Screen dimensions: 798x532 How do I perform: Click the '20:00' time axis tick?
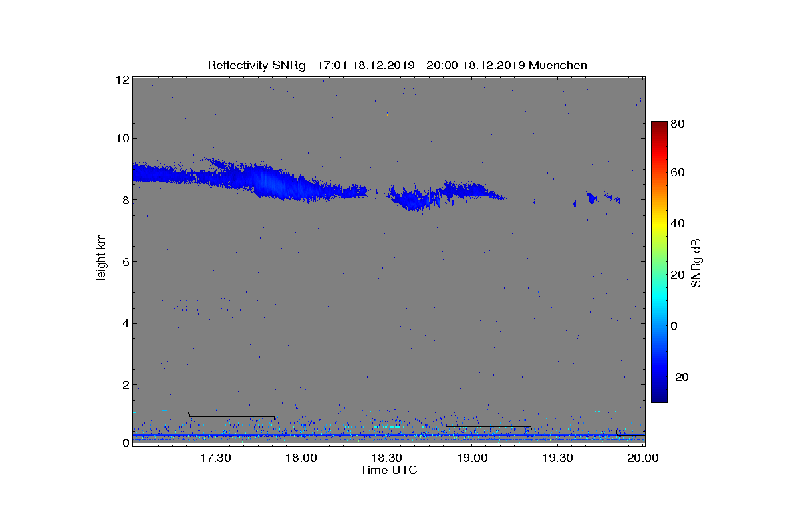644,458
